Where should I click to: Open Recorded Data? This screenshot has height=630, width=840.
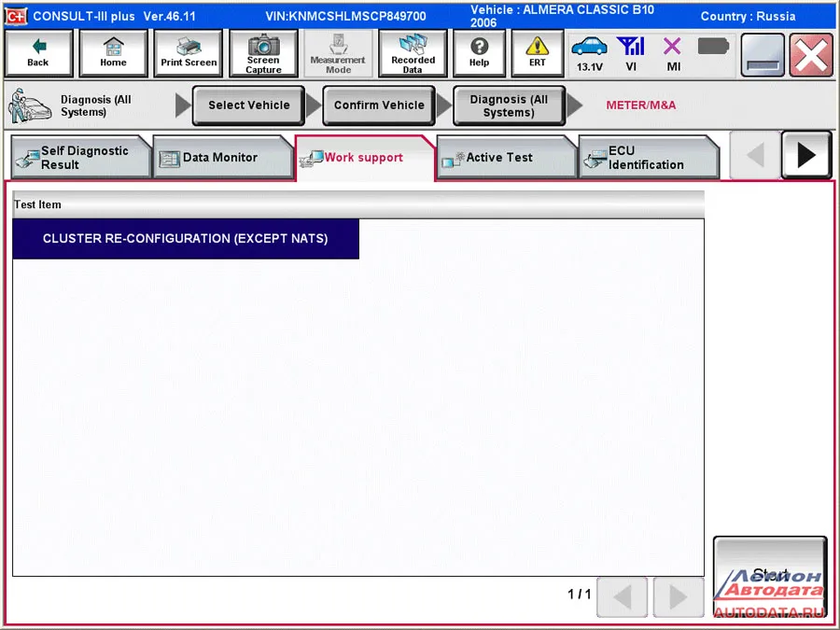click(413, 53)
